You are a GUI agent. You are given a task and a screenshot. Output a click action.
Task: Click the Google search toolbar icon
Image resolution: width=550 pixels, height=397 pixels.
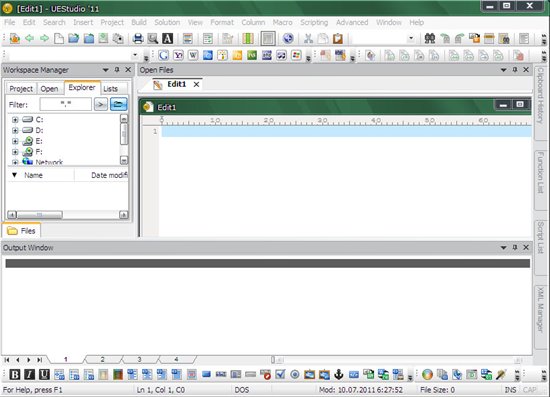click(x=163, y=55)
